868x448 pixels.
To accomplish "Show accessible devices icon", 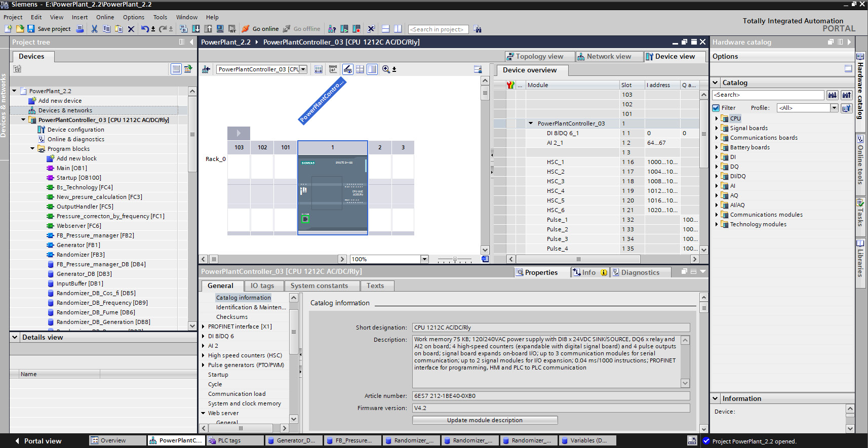I will pos(332,29).
